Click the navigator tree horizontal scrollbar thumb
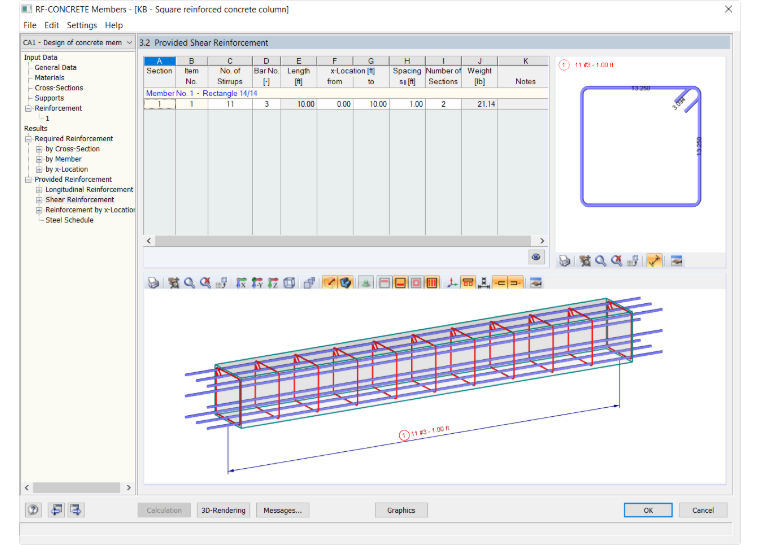Image resolution: width=760 pixels, height=545 pixels. tap(76, 487)
